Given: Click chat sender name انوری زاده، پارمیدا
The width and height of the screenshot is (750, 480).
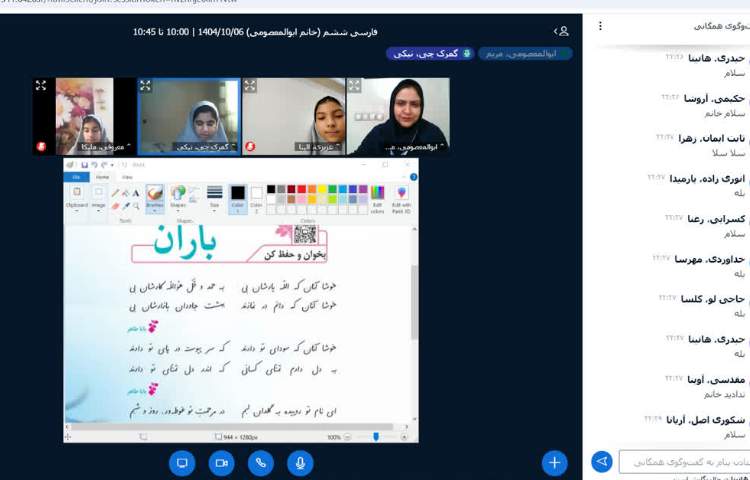Looking at the screenshot, I should (x=707, y=179).
